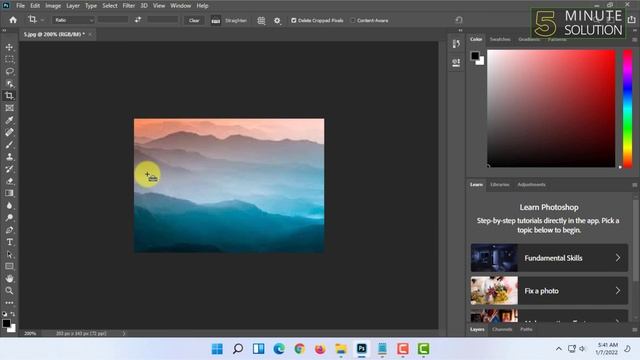Open the Layers panel options menu
640x360 pixels.
pyautogui.click(x=635, y=329)
